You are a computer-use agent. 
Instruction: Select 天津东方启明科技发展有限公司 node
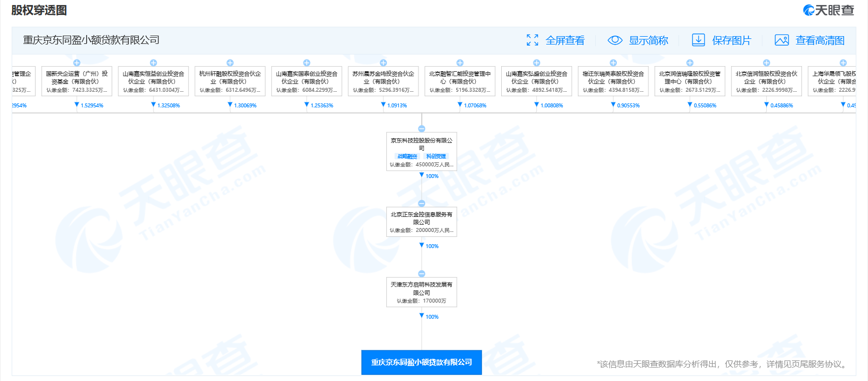pos(422,292)
